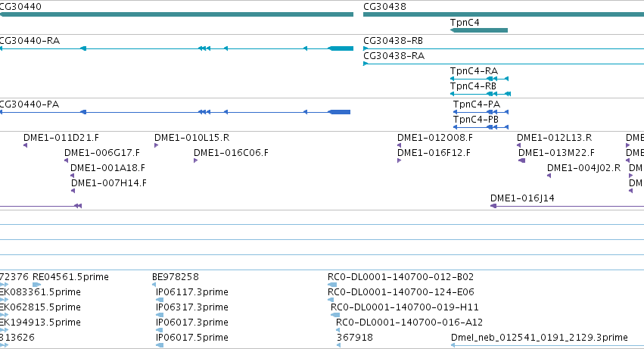644x349 pixels.
Task: Open EST EK083361.5prime
Action: coord(4,300)
